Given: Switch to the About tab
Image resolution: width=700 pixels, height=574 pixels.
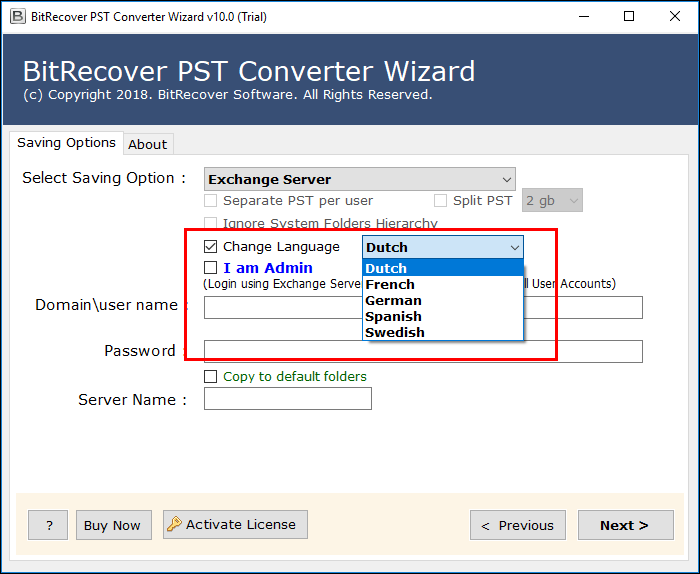Looking at the screenshot, I should click(147, 144).
